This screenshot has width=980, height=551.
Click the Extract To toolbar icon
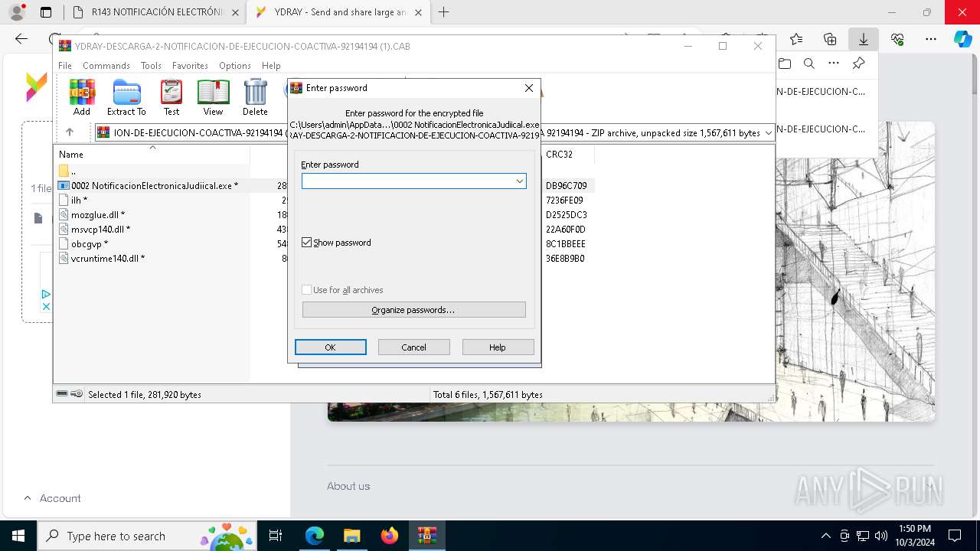coord(126,97)
